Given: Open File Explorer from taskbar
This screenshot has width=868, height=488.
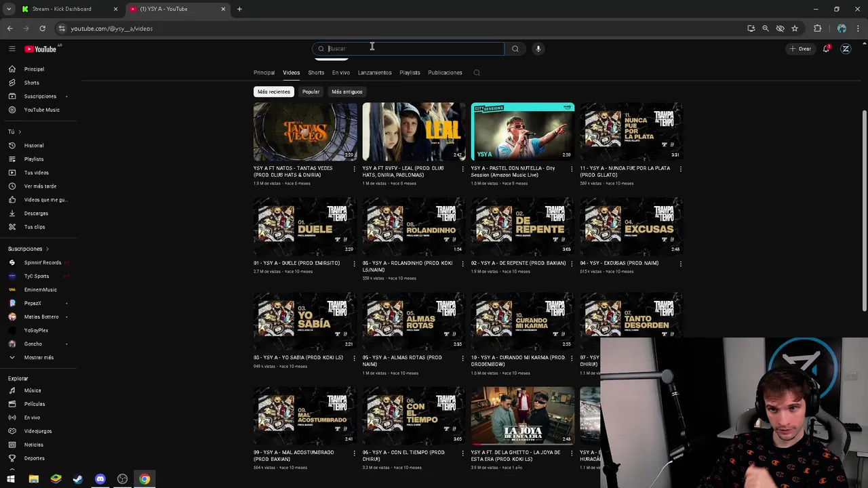Looking at the screenshot, I should (x=33, y=479).
